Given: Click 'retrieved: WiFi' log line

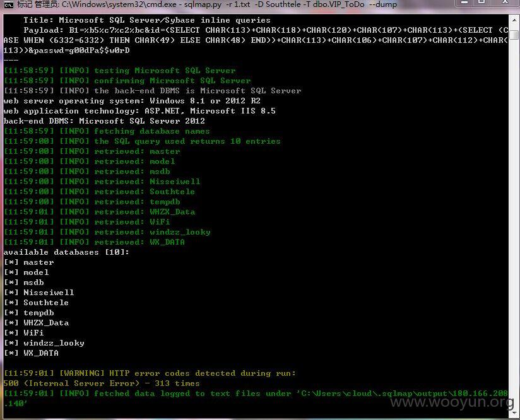Looking at the screenshot, I should [x=87, y=222].
